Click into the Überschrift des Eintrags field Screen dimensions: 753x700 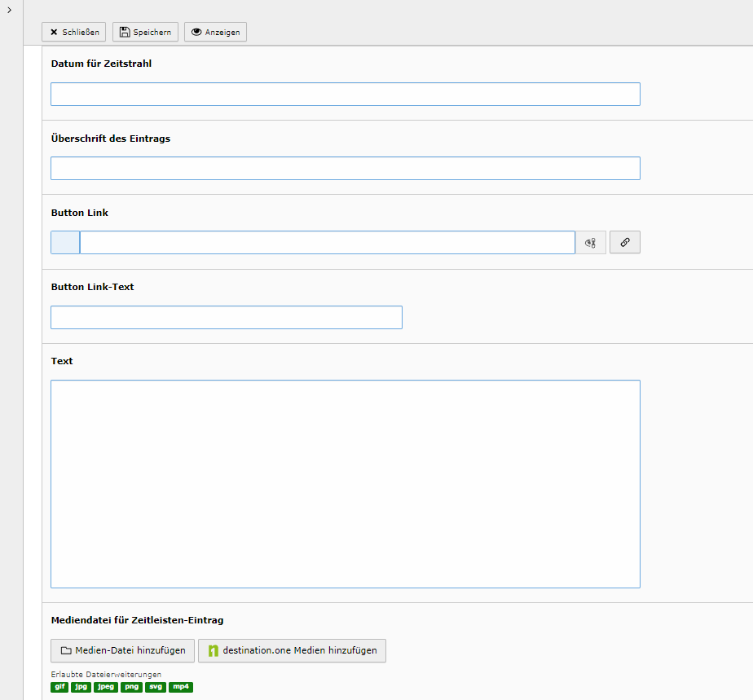click(x=346, y=169)
